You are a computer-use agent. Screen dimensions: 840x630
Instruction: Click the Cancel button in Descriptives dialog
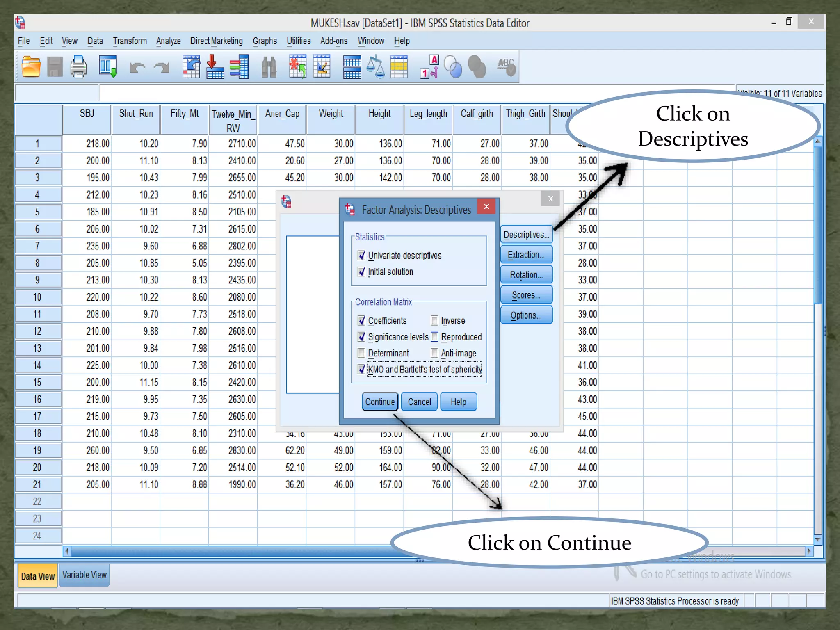click(419, 402)
